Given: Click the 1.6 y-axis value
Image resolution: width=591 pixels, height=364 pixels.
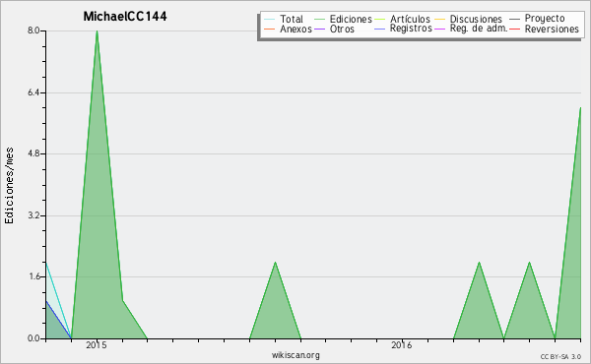Looking at the screenshot, I should 33,277.
